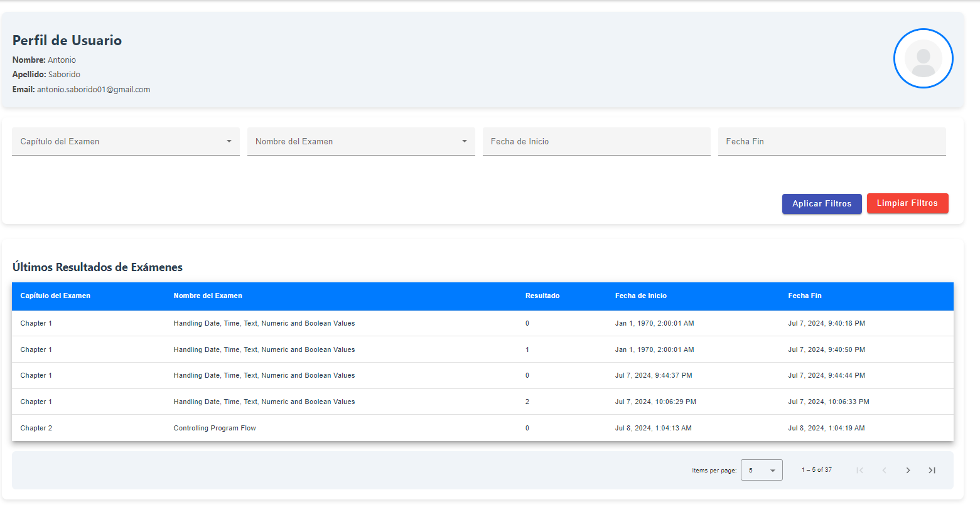Click the Fecha de Inicio column header
Viewport: 980px width, 517px height.
[640, 296]
